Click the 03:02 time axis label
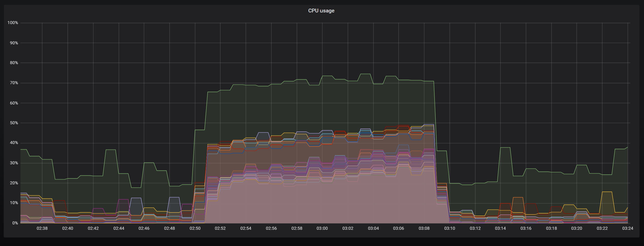 [348, 228]
